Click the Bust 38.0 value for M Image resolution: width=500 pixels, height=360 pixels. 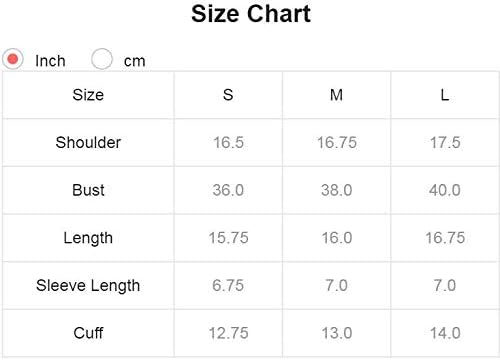[337, 190]
